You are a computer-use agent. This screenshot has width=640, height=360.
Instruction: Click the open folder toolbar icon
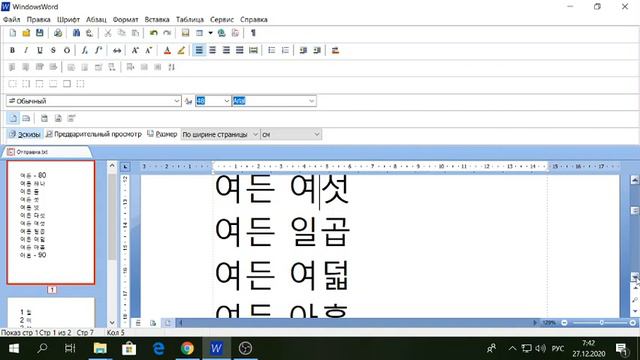click(26, 33)
